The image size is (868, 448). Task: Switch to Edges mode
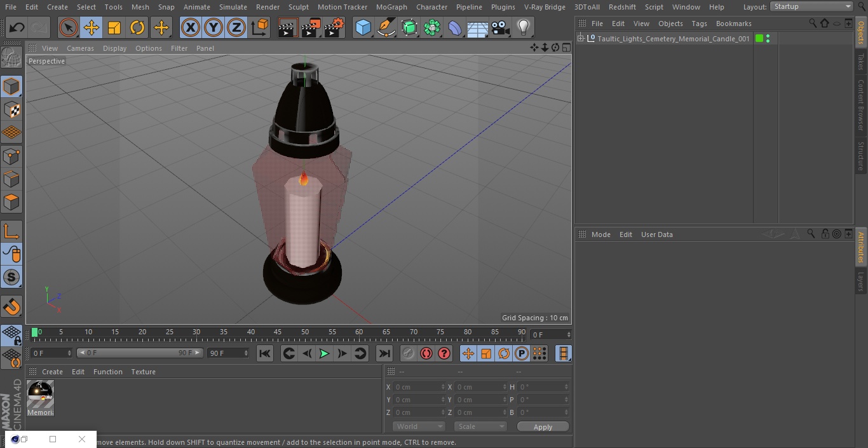pos(11,179)
